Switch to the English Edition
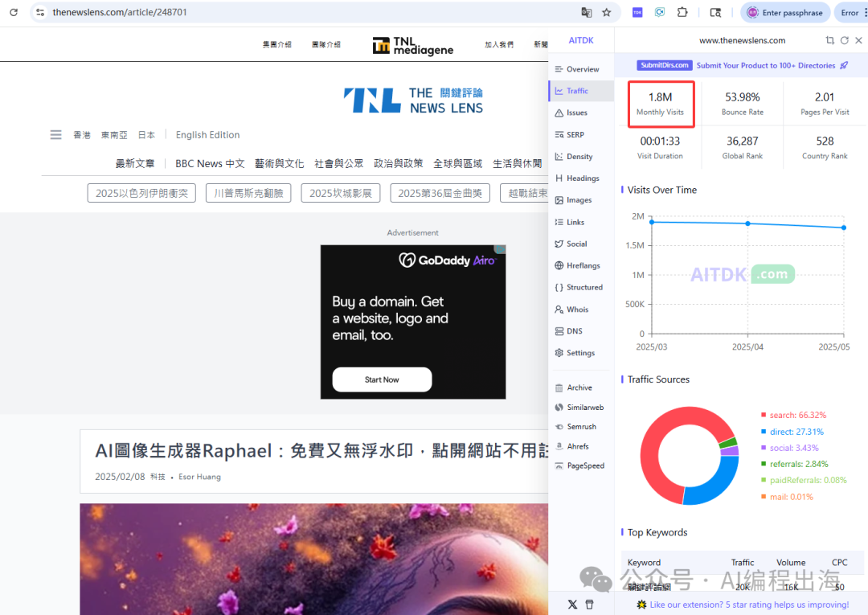The height and width of the screenshot is (615, 868). (207, 134)
